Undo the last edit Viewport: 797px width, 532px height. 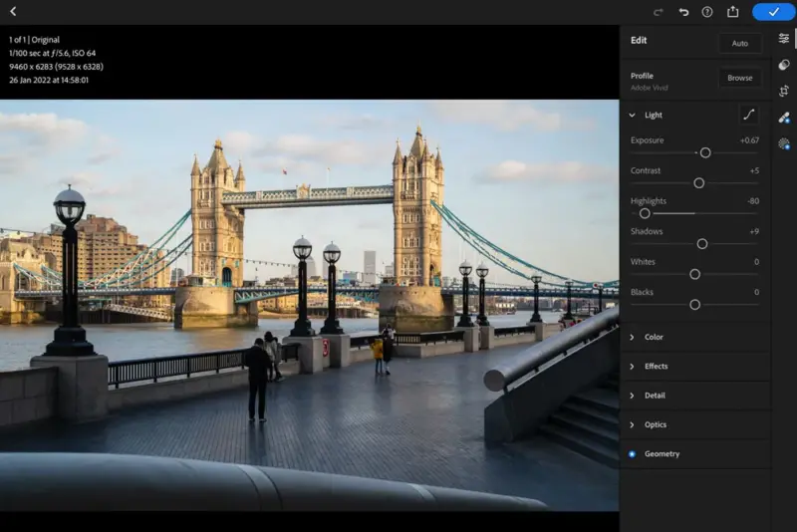pyautogui.click(x=683, y=12)
